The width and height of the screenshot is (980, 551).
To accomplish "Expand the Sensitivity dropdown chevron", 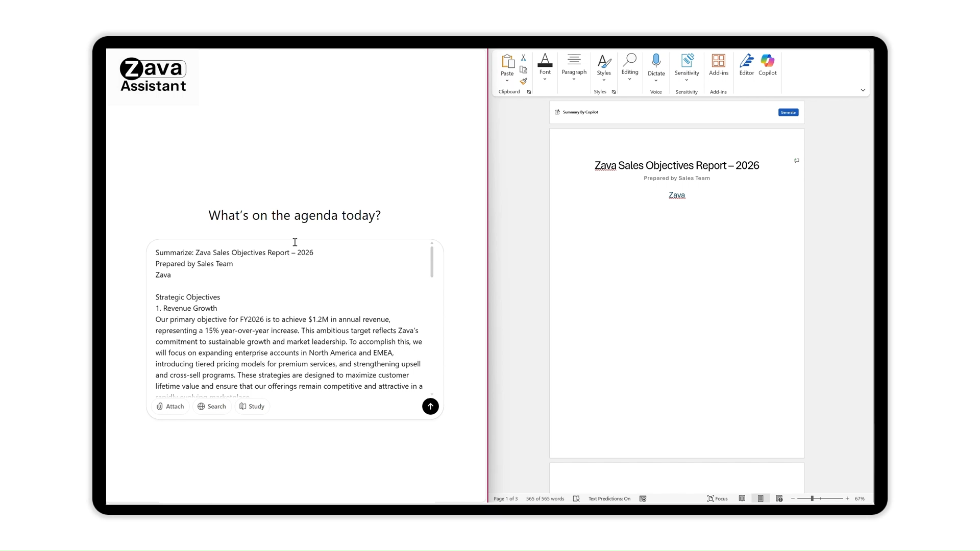I will click(x=687, y=80).
